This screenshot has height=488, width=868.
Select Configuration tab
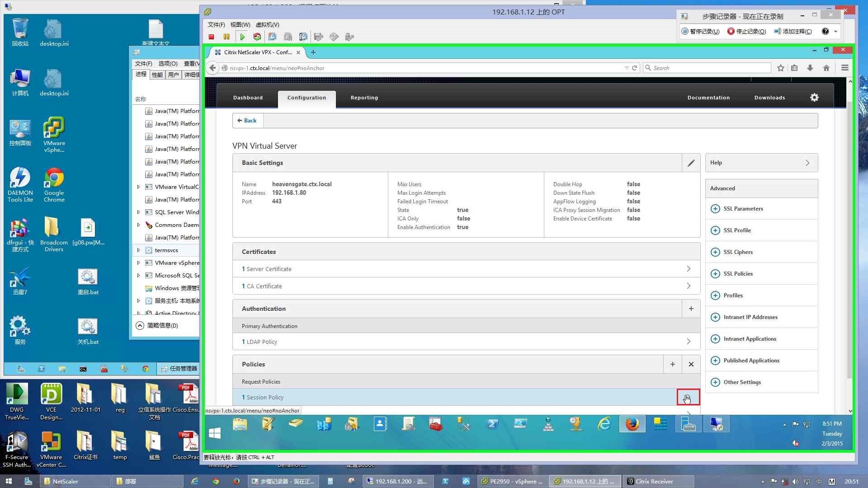pyautogui.click(x=307, y=98)
